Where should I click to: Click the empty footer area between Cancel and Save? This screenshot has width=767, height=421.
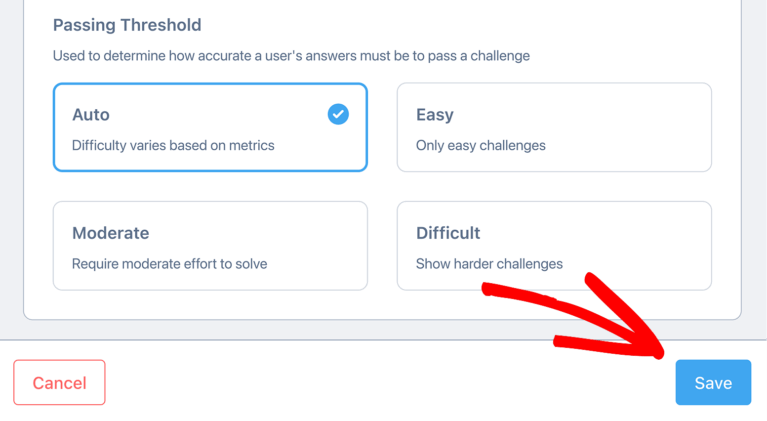(x=390, y=382)
